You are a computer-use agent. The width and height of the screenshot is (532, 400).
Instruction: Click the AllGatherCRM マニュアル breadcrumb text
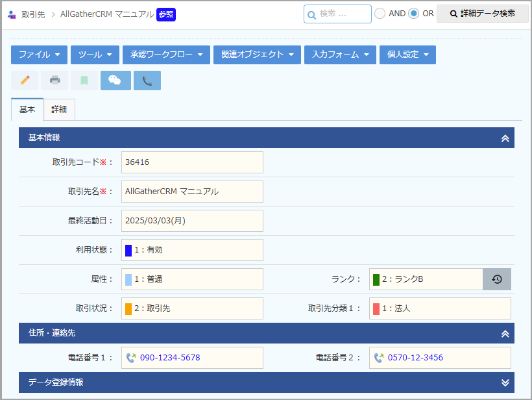coord(107,14)
